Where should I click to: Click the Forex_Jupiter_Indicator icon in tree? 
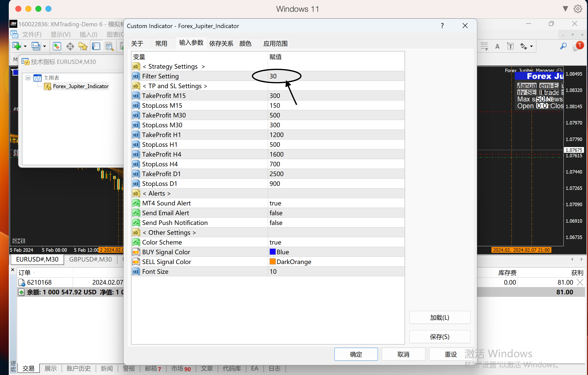point(48,86)
